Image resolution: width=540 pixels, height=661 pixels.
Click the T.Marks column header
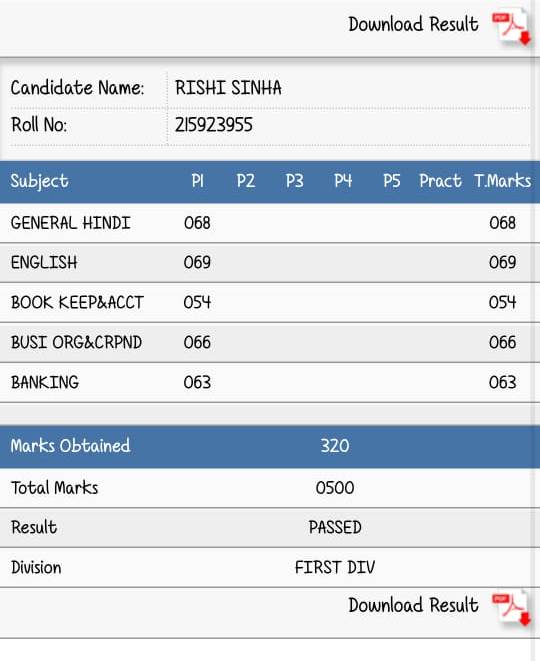point(502,181)
